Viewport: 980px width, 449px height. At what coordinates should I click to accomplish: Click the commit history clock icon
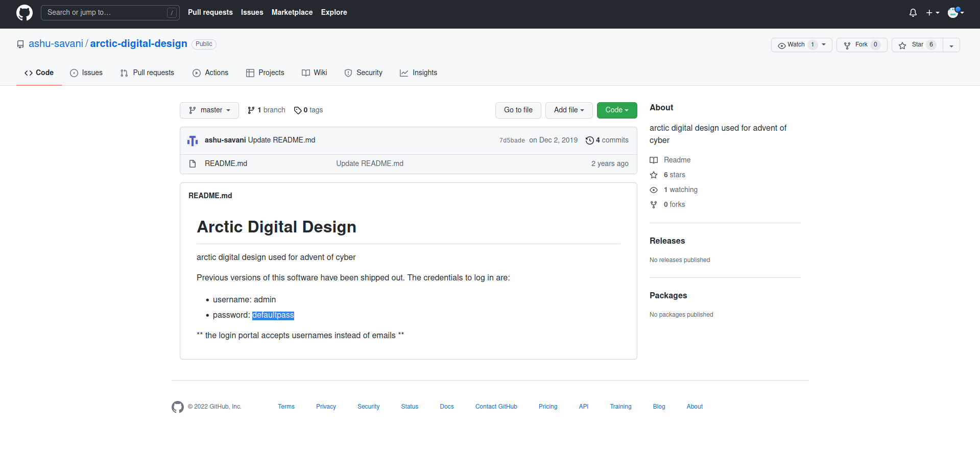pos(589,140)
